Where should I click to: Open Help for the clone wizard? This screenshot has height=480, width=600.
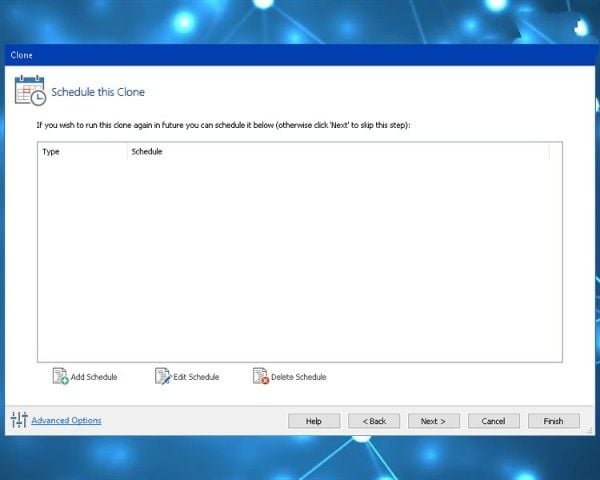coord(314,421)
